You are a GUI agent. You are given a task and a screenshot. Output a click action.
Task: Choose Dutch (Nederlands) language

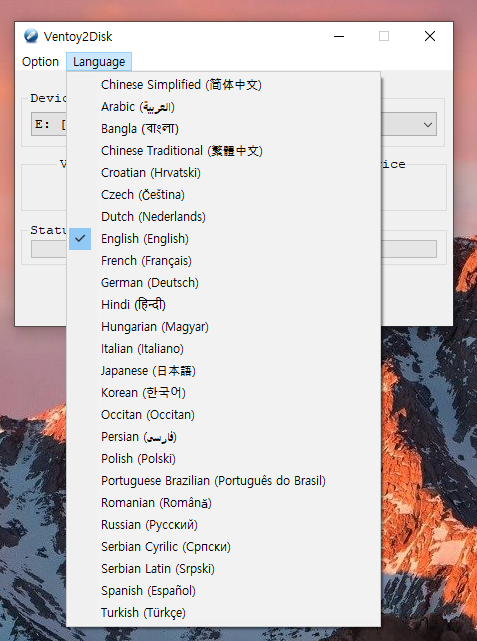(x=224, y=217)
